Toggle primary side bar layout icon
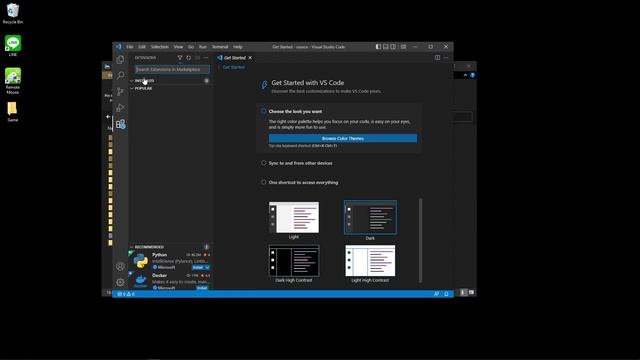This screenshot has width=640, height=360. tap(378, 47)
